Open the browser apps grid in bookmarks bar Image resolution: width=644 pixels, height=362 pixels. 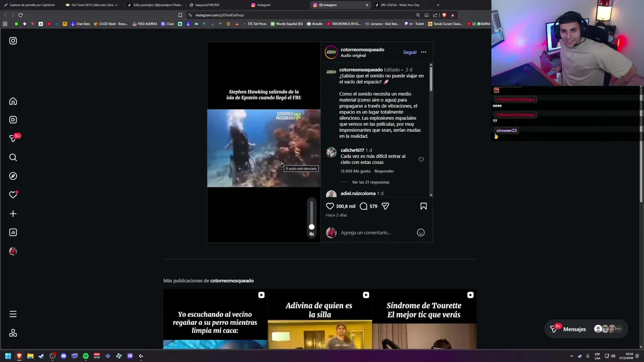pyautogui.click(x=5, y=24)
